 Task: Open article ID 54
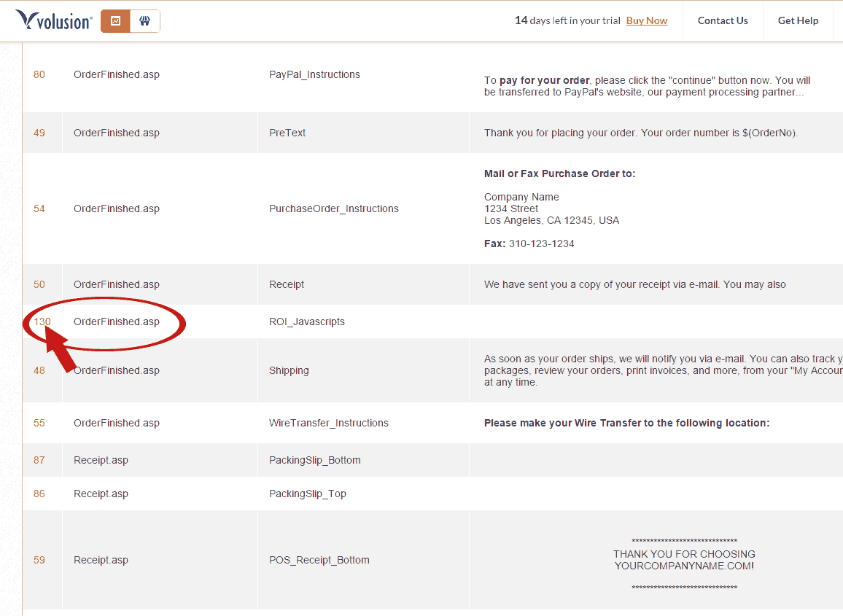click(39, 208)
